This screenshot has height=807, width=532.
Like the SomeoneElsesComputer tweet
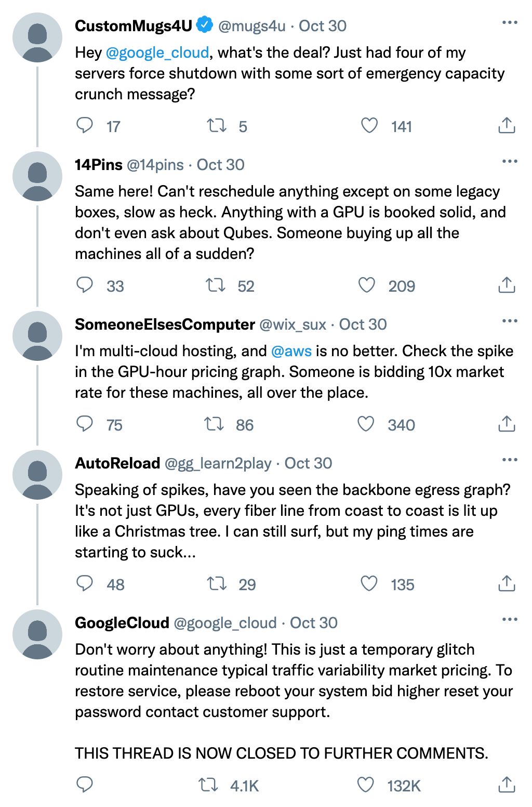[x=366, y=424]
